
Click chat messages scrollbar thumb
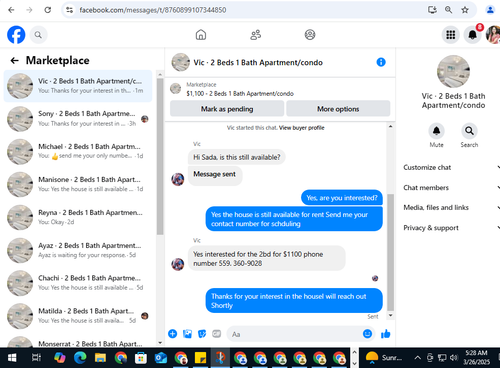click(x=390, y=252)
